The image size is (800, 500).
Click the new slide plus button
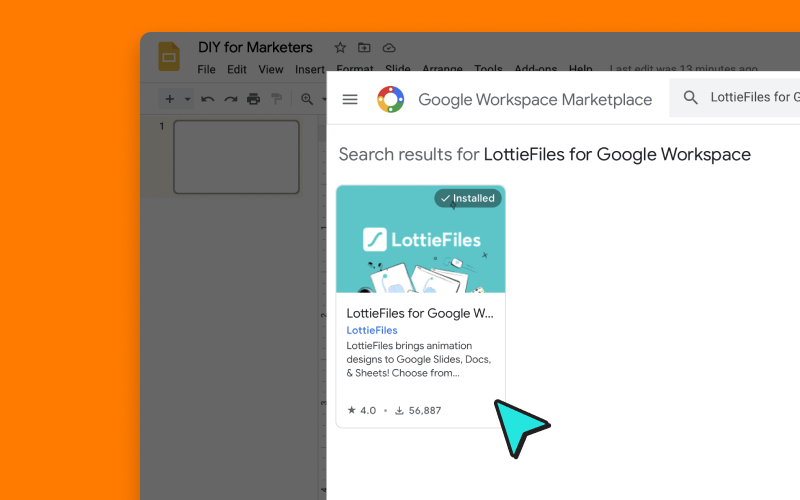170,99
